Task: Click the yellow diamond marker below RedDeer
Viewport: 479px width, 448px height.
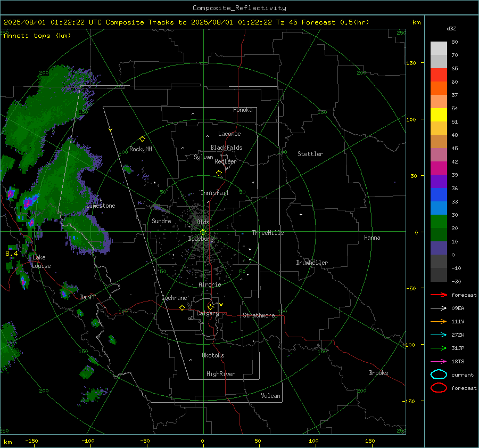Action: (219, 173)
